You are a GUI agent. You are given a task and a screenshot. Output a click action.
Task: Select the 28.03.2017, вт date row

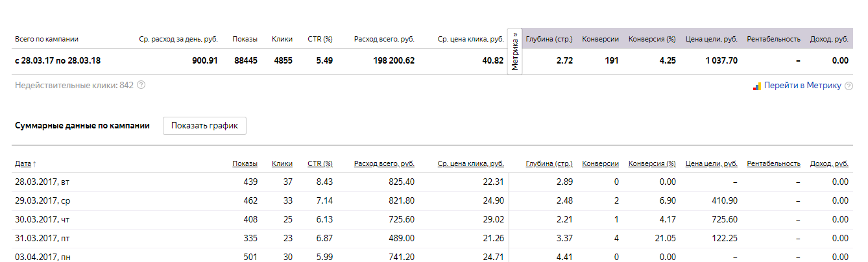tap(434, 182)
